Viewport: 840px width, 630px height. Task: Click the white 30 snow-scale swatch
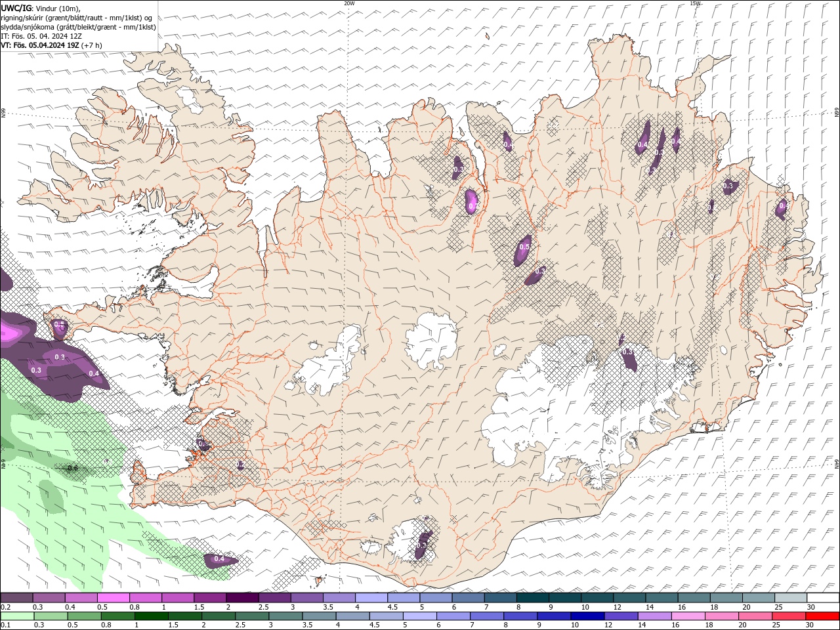pyautogui.click(x=823, y=598)
